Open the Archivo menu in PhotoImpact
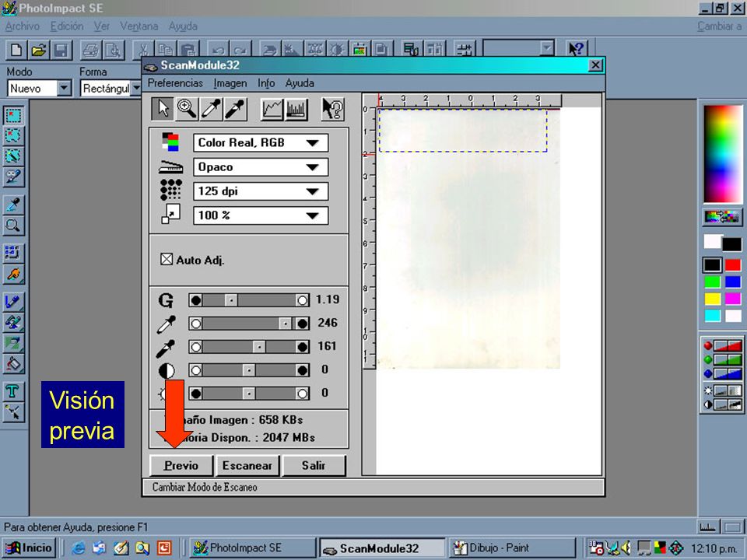This screenshot has height=560, width=747. tap(22, 26)
